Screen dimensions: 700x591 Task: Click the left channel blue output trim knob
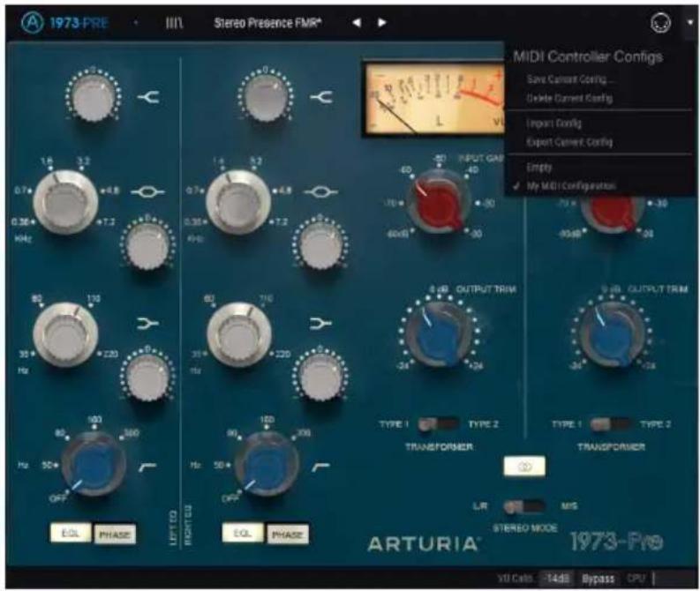pos(438,333)
